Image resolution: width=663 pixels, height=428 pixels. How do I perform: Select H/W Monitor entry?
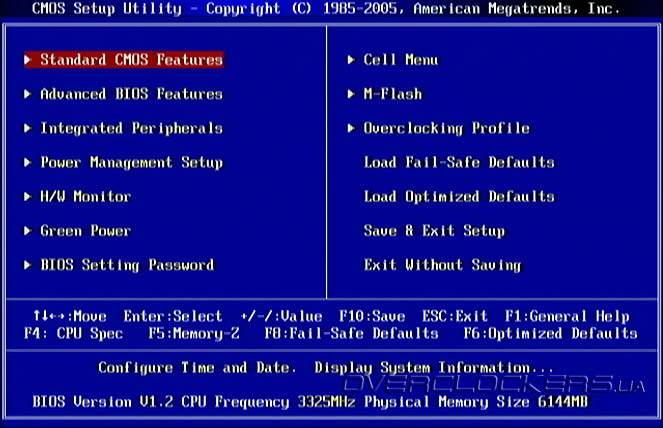coord(85,196)
